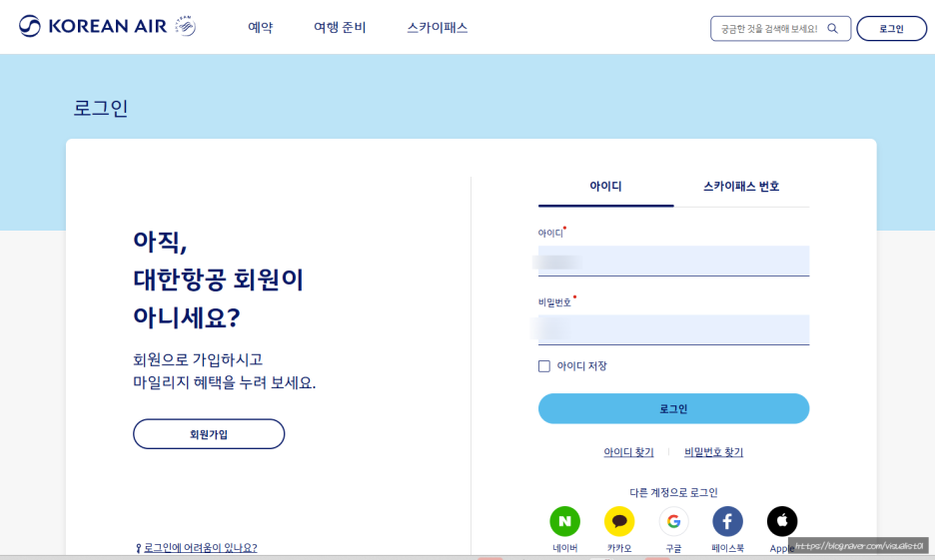The height and width of the screenshot is (560, 935).
Task: Click the 로그인 page heading
Action: [x=101, y=108]
